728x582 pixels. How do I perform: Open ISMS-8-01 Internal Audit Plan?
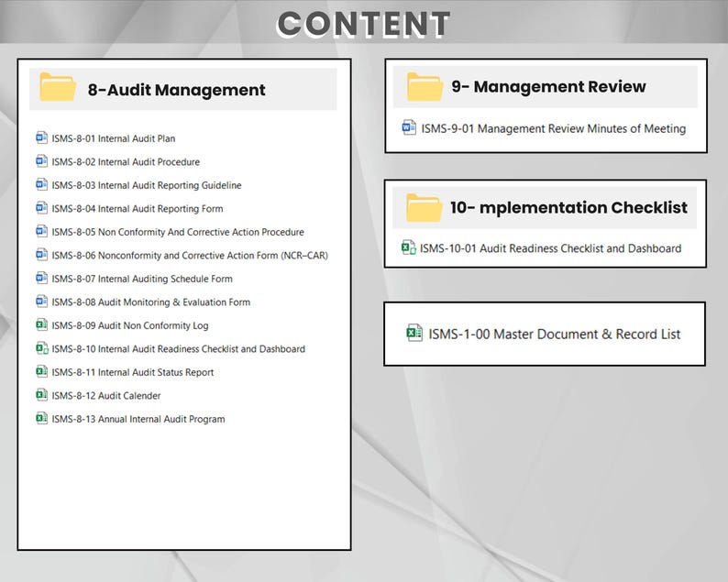coord(114,138)
